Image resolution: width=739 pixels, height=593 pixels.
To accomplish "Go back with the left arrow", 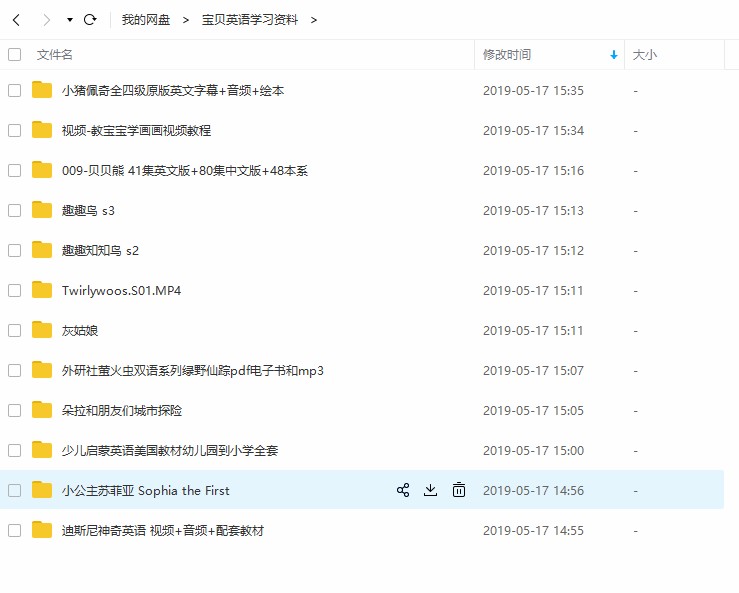I will pos(16,20).
